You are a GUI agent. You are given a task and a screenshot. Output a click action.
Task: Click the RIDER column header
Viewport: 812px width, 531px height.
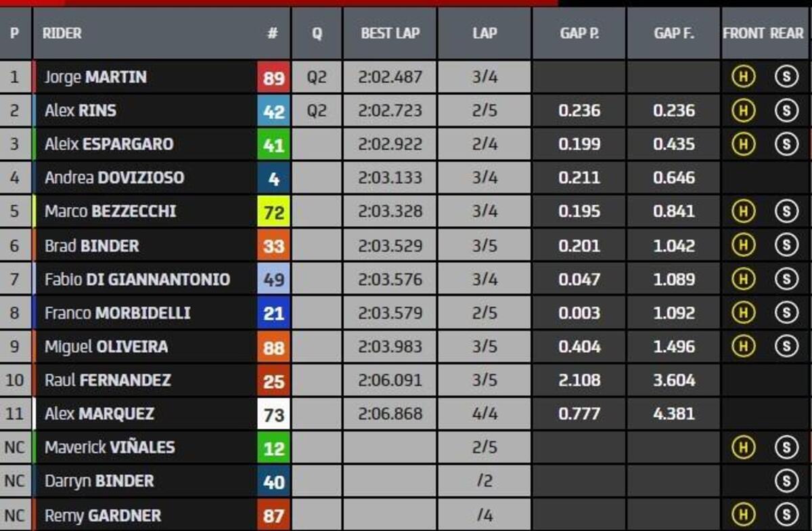62,33
